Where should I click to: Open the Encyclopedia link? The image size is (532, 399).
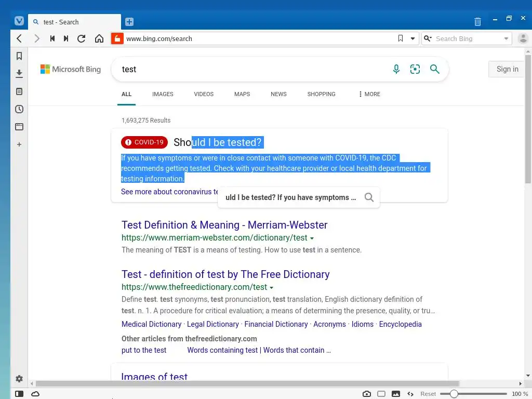(x=401, y=324)
